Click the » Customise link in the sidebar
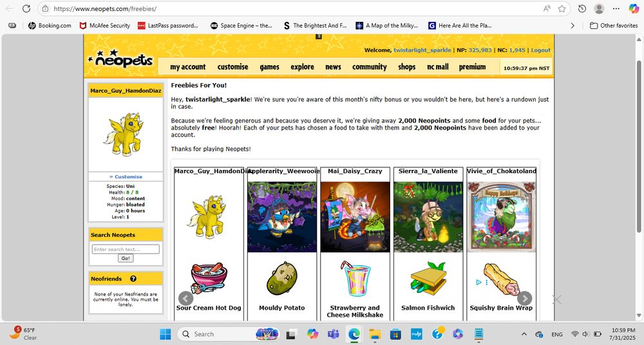This screenshot has width=644, height=345. 126,176
